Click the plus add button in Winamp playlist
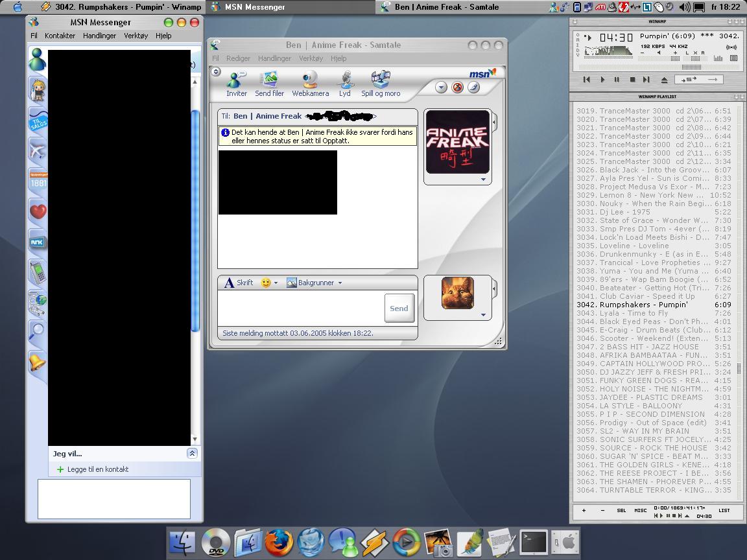 584,511
